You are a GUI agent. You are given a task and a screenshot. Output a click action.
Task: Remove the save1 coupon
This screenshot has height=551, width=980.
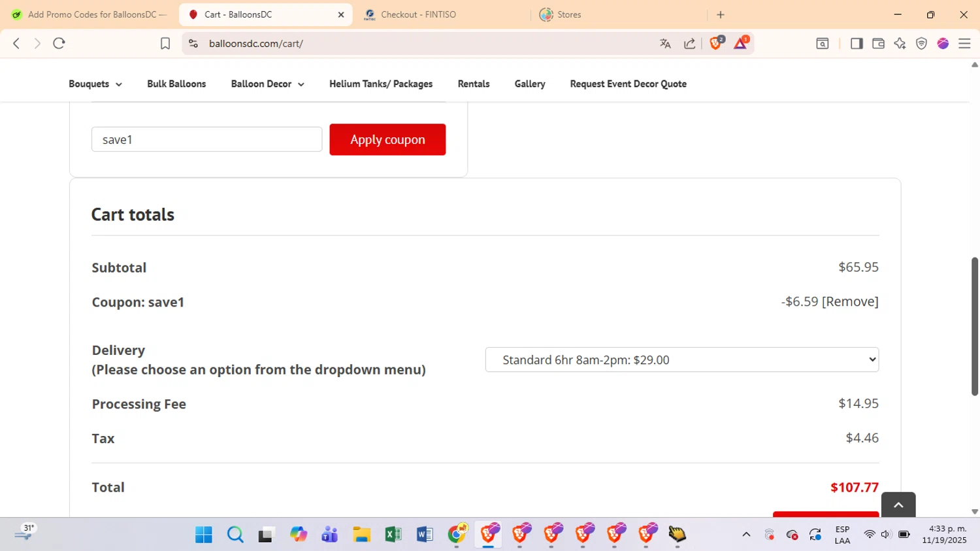tap(850, 301)
